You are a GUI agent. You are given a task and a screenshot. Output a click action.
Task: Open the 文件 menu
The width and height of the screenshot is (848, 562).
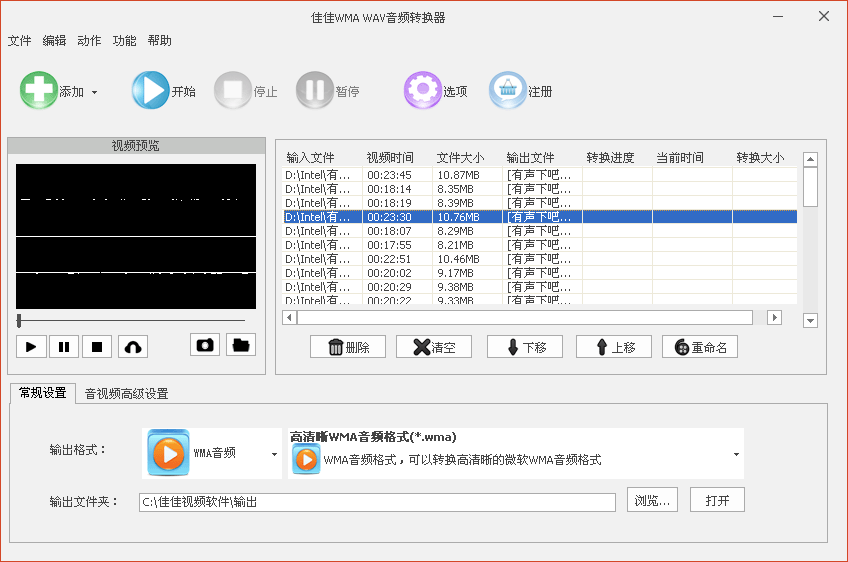click(x=19, y=41)
